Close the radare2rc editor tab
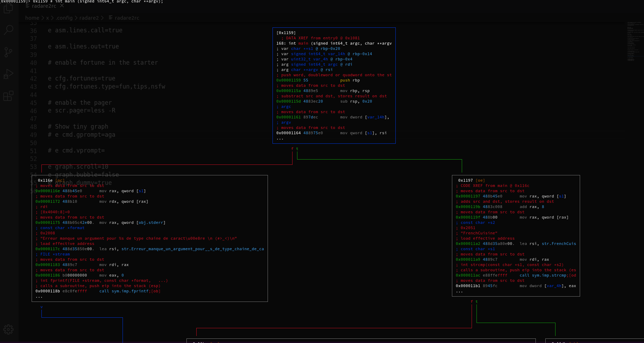The width and height of the screenshot is (644, 343). tap(62, 6)
